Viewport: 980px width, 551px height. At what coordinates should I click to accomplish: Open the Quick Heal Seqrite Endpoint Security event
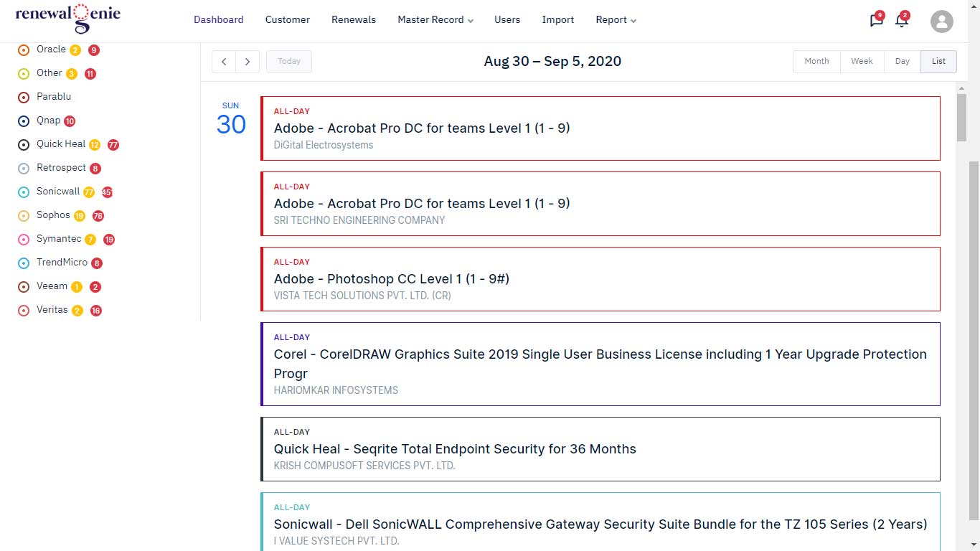coord(600,449)
